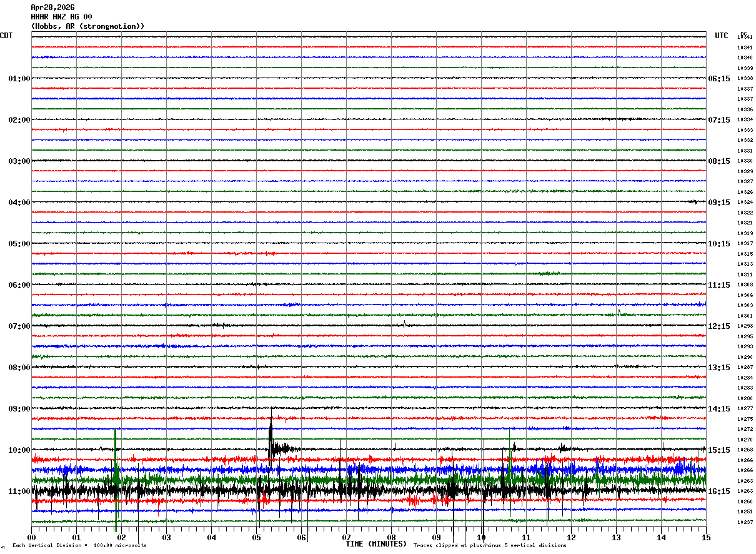The height and width of the screenshot is (554, 756).
Task: Click the DC value 10290
Action: (x=745, y=358)
